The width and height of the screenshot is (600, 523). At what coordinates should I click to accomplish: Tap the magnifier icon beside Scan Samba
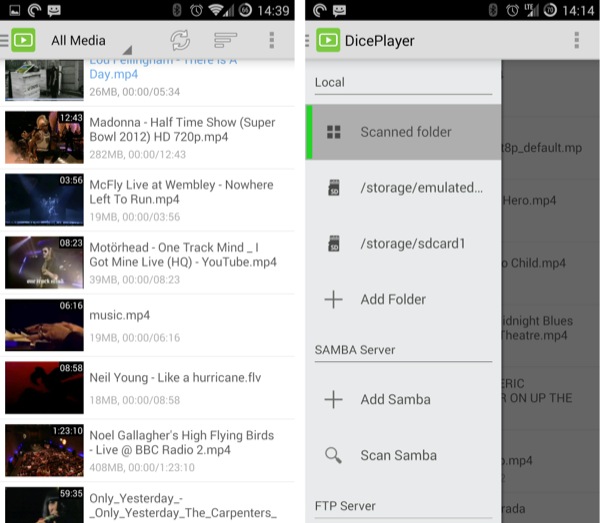(x=333, y=456)
